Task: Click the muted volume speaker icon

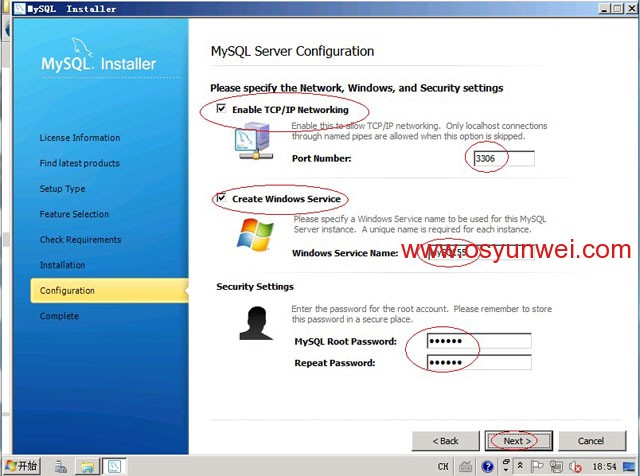Action: point(575,466)
